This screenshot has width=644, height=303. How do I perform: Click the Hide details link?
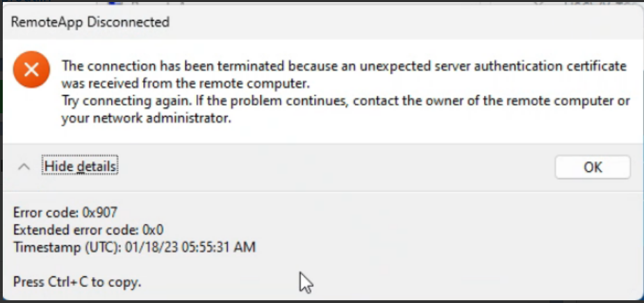pos(80,167)
